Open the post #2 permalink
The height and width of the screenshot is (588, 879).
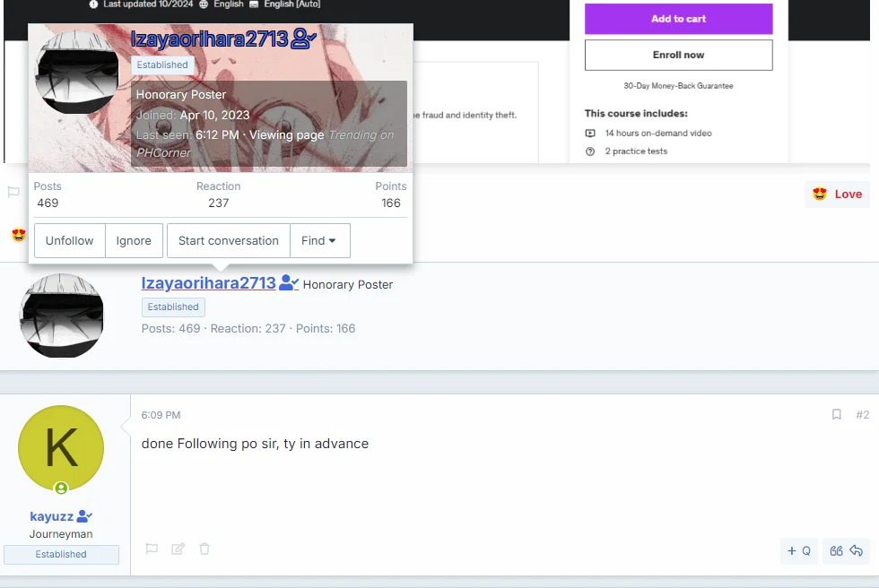[862, 414]
